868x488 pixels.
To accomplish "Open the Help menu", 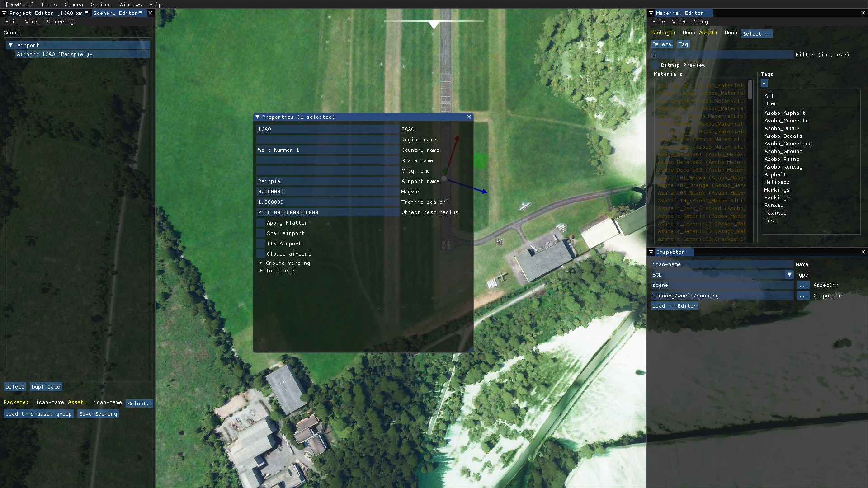I will pyautogui.click(x=155, y=5).
